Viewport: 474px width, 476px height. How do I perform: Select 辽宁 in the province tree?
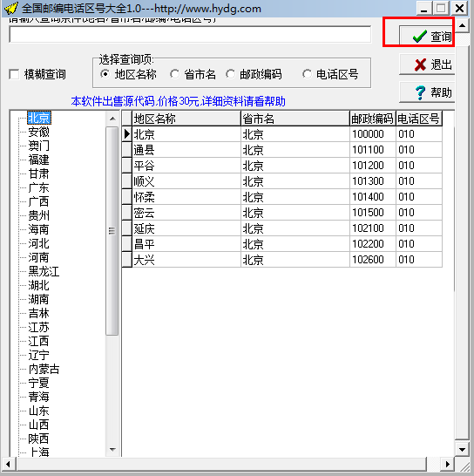(x=38, y=355)
